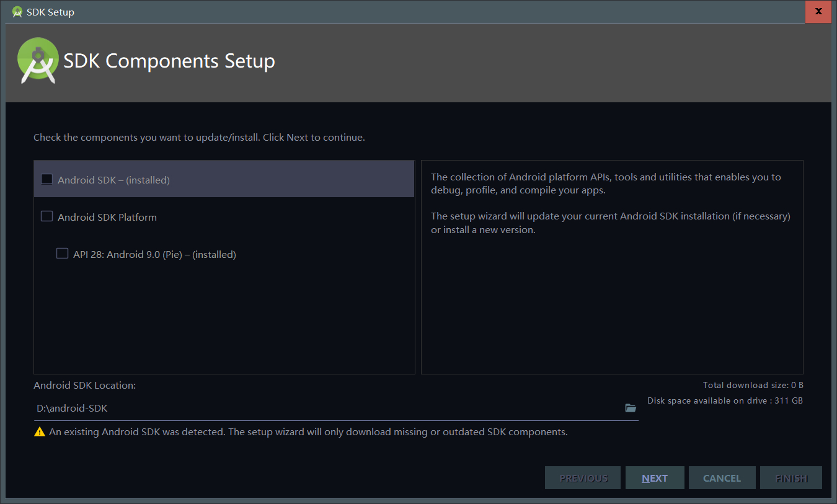Click the Total download size: 0 B text
The width and height of the screenshot is (837, 504).
click(753, 385)
